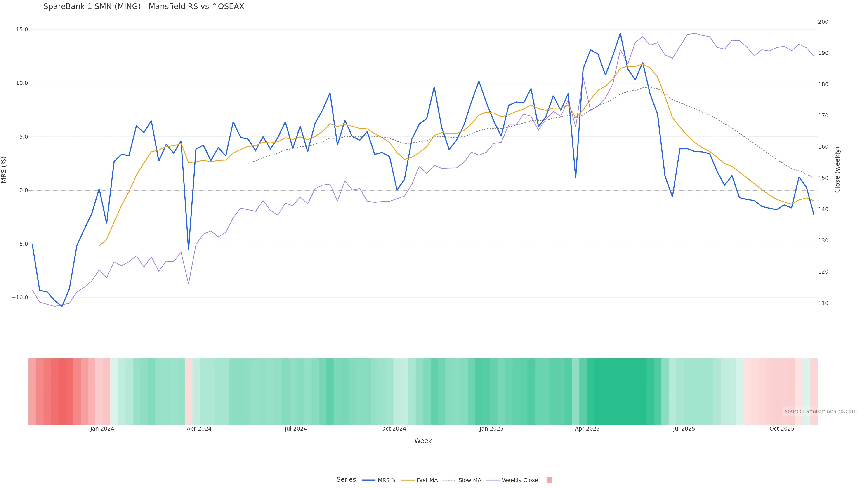Select the "MRS (%)" left axis title
Image resolution: width=868 pixels, height=488 pixels.
pyautogui.click(x=4, y=170)
